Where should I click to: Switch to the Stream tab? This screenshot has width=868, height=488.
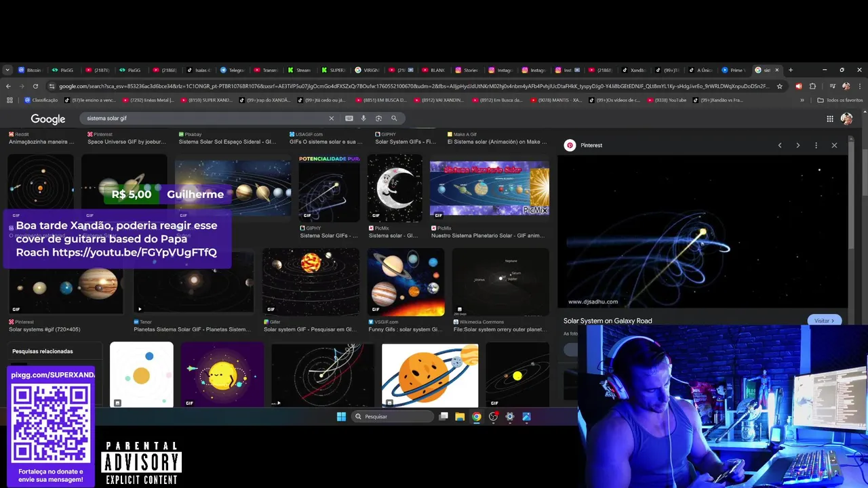tap(299, 70)
